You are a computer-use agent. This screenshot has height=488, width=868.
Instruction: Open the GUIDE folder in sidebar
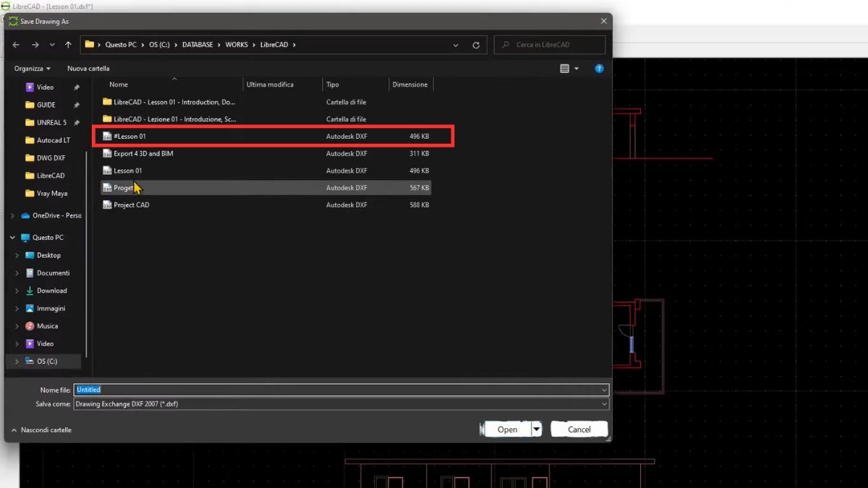[46, 105]
